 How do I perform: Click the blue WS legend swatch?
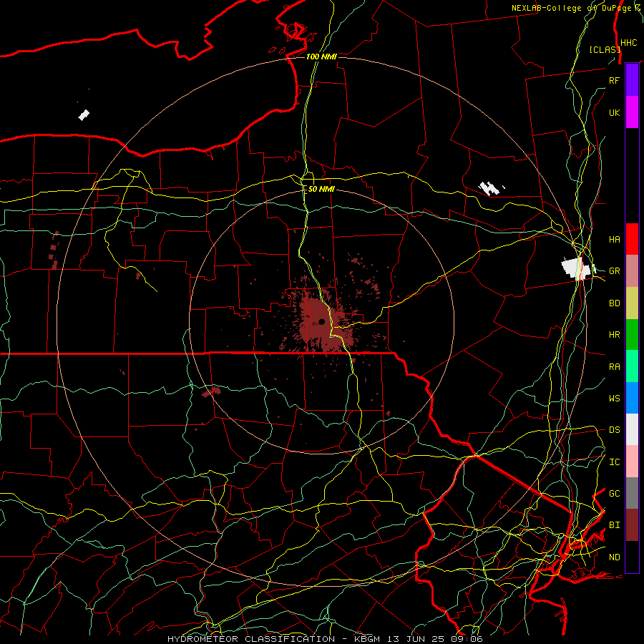pos(632,398)
